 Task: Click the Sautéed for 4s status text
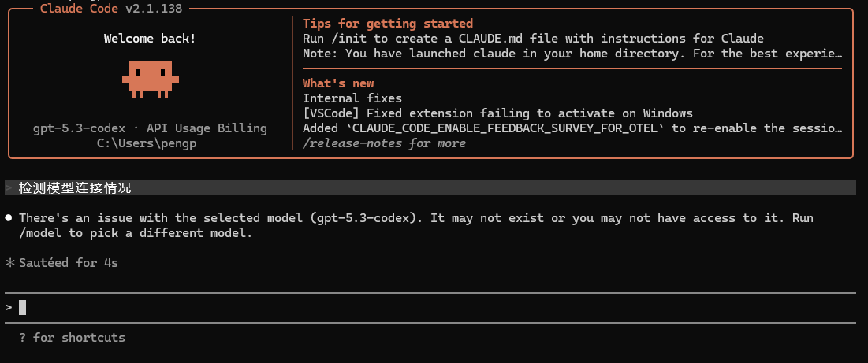pos(69,263)
